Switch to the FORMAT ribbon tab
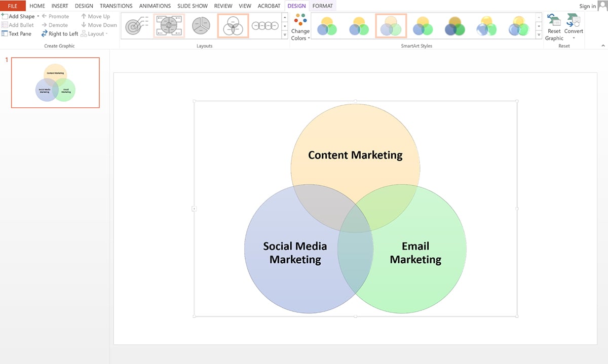 coord(323,6)
